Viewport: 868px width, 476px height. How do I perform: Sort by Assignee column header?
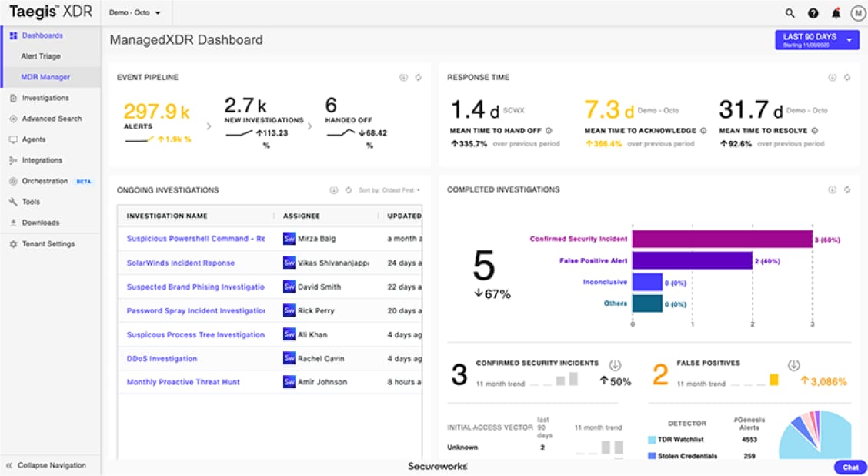pos(302,216)
